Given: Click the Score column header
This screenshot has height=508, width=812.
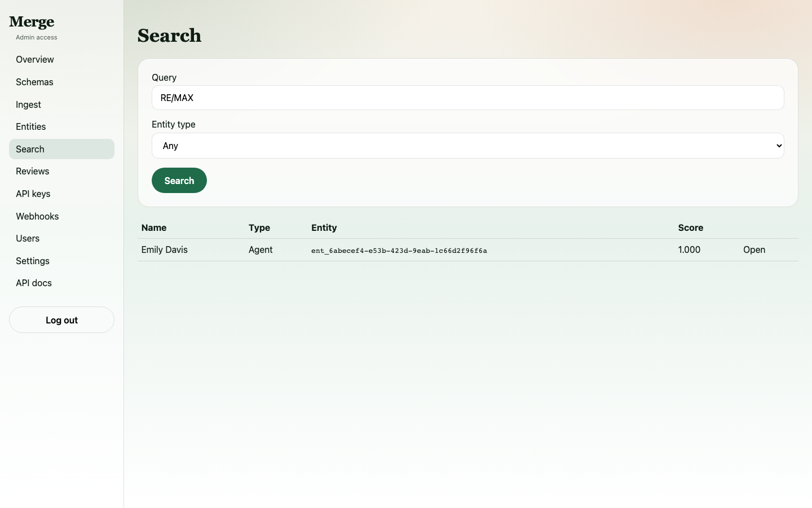Looking at the screenshot, I should click(691, 227).
